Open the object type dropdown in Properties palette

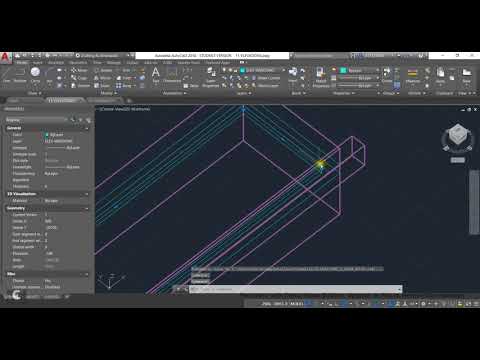coord(36,119)
